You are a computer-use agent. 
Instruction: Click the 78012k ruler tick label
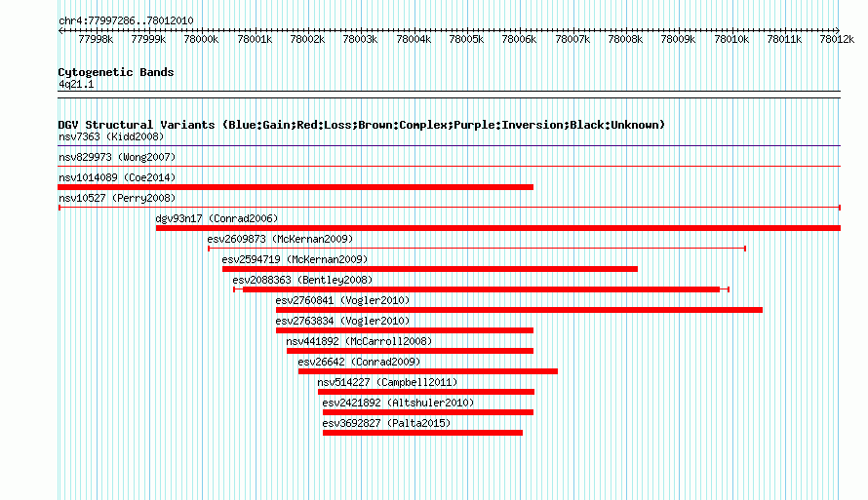[837, 40]
